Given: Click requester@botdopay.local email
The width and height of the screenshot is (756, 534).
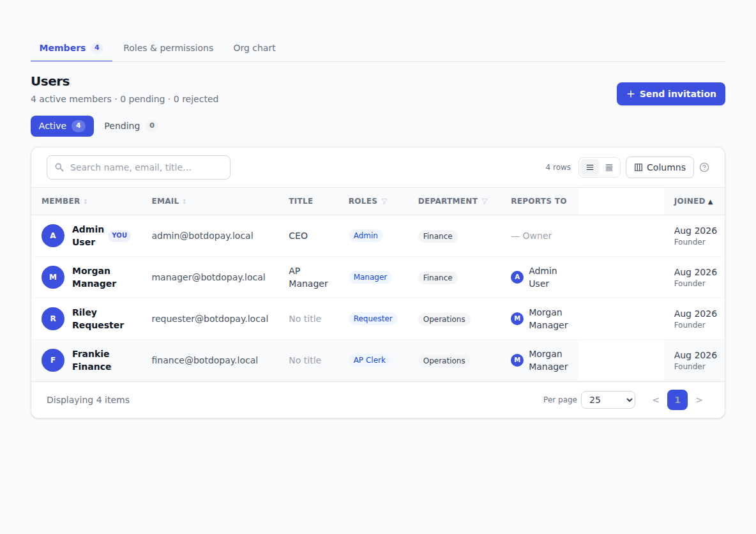Looking at the screenshot, I should [x=209, y=319].
